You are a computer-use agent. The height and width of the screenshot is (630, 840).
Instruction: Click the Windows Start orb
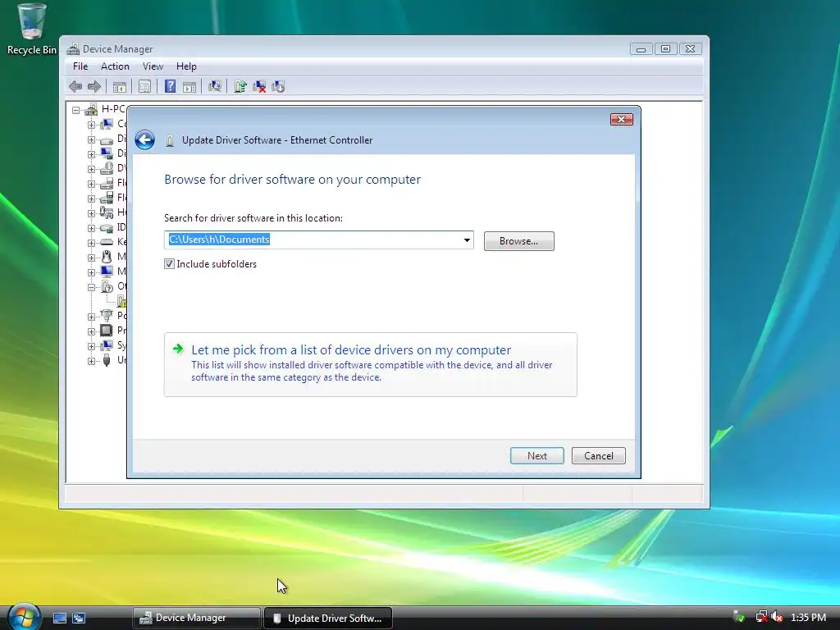[24, 617]
